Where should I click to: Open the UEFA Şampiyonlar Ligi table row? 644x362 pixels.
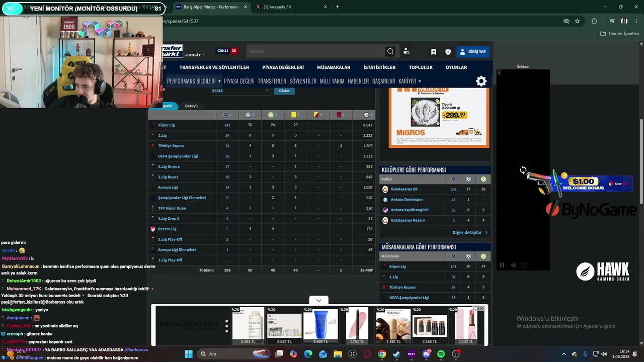pos(262,156)
